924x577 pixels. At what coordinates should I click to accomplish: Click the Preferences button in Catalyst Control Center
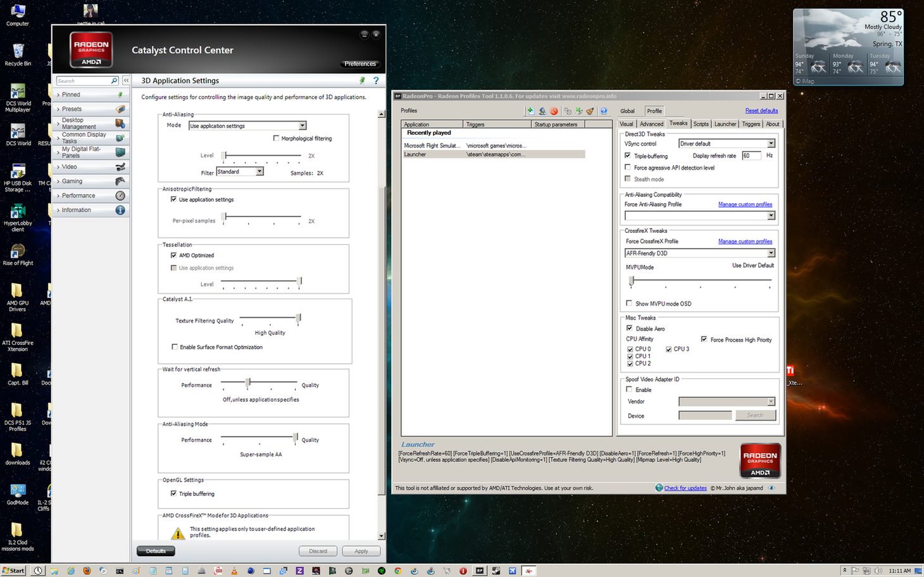(360, 64)
